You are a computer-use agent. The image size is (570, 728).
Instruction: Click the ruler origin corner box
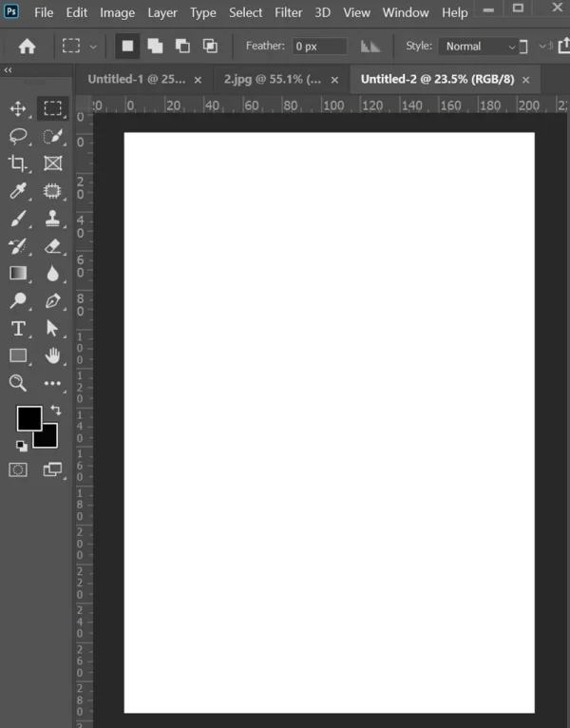(84, 104)
